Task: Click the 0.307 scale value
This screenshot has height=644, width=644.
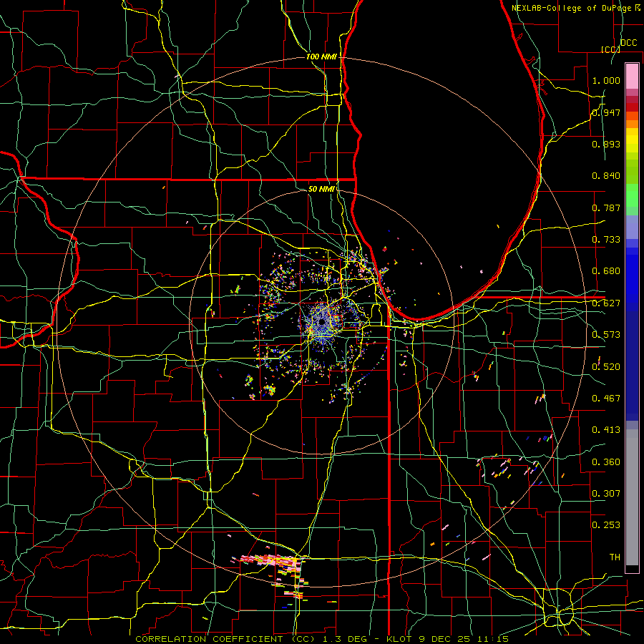Action: point(606,493)
